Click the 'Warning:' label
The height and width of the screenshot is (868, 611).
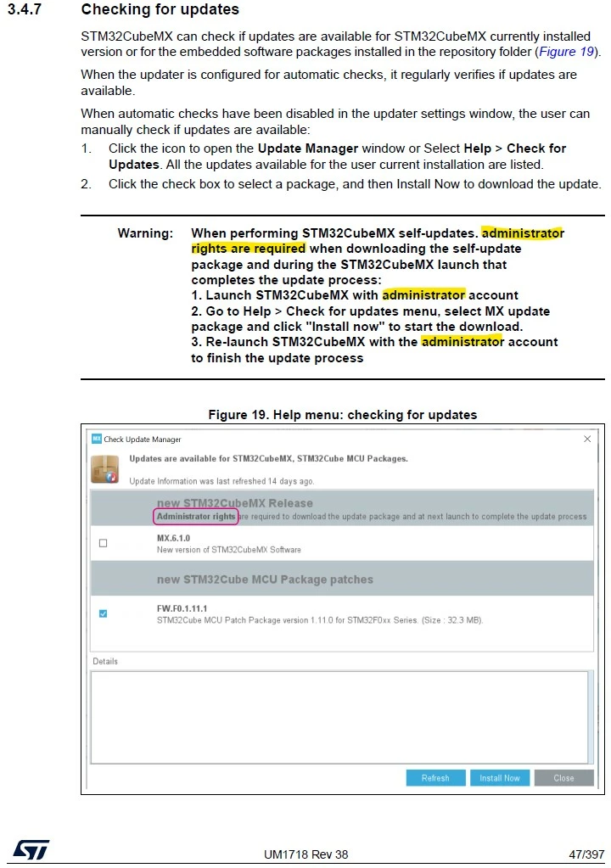point(145,233)
